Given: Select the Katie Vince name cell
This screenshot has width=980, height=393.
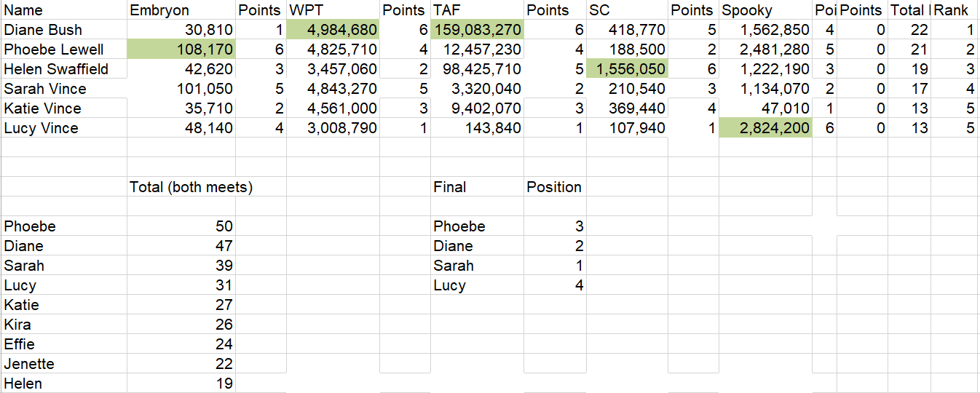Looking at the screenshot, I should click(x=63, y=108).
